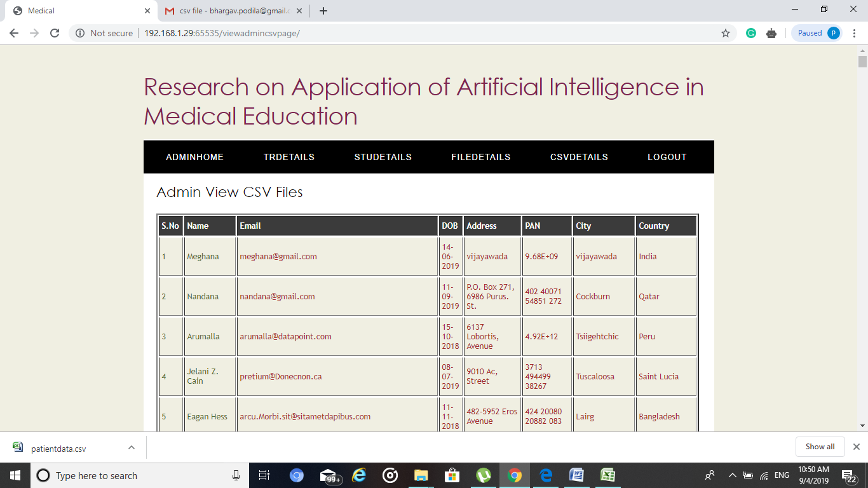
Task: Click Show all downloads button
Action: (x=820, y=447)
